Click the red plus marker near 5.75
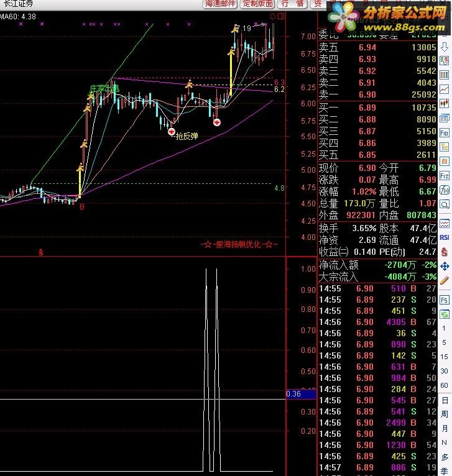Image resolution: width=452 pixels, height=476 pixels. [217, 122]
